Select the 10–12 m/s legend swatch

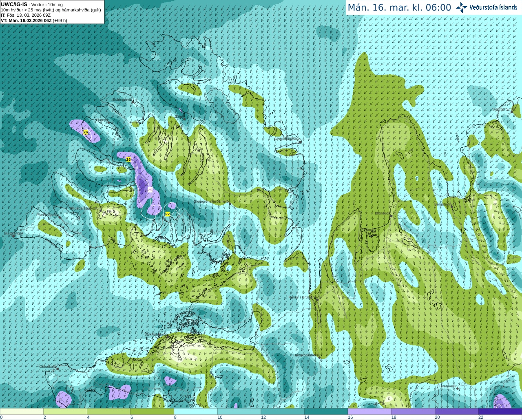239,411
